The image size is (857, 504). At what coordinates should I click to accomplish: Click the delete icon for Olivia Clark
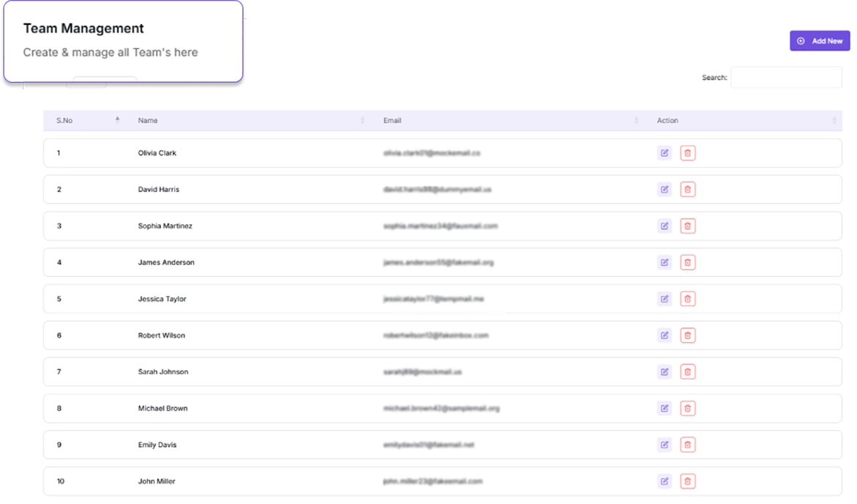(687, 153)
